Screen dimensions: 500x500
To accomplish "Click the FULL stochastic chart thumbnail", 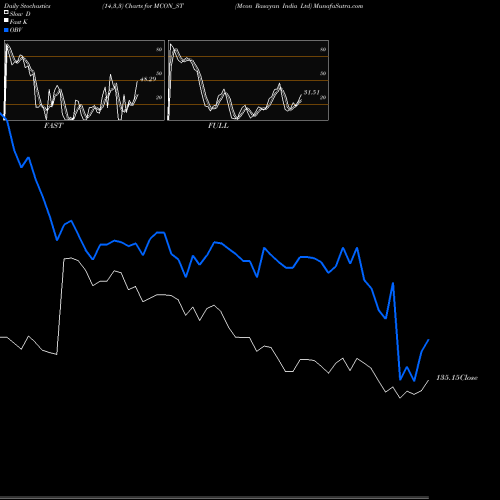I will 248,80.
